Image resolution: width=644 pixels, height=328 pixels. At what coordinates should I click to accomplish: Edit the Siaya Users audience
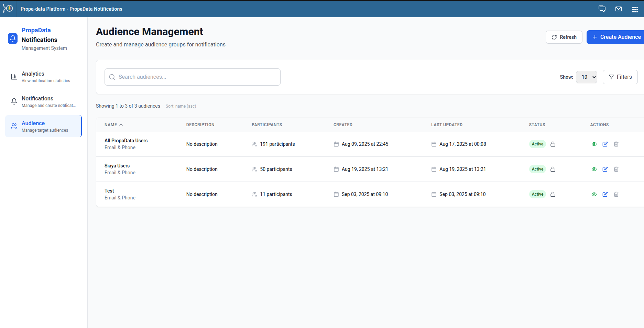pyautogui.click(x=605, y=169)
